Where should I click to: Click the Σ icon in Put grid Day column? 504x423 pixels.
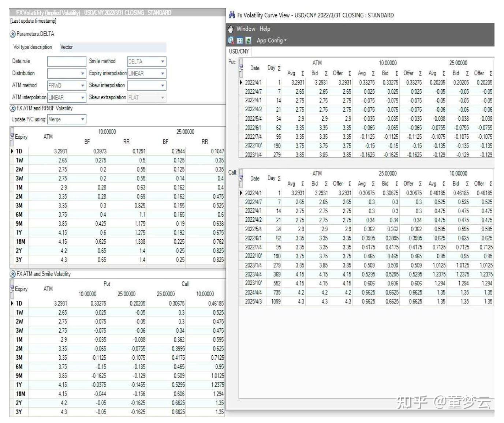coord(279,68)
